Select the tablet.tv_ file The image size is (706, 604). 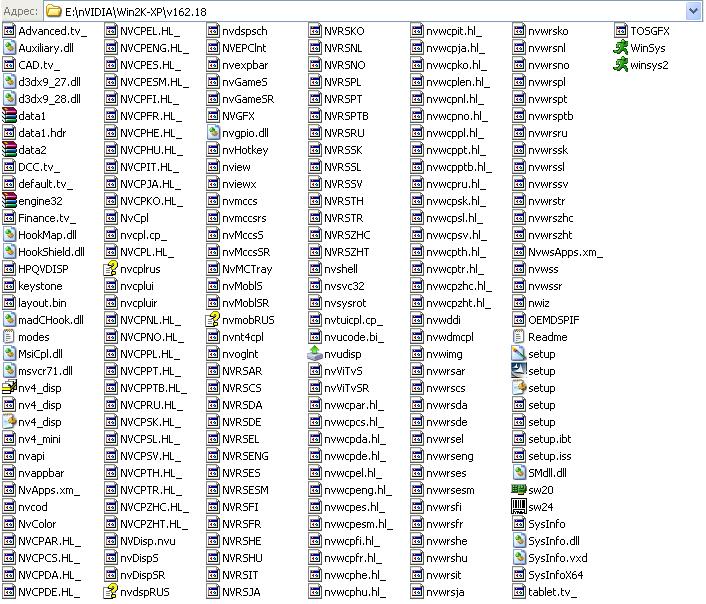coord(545,592)
